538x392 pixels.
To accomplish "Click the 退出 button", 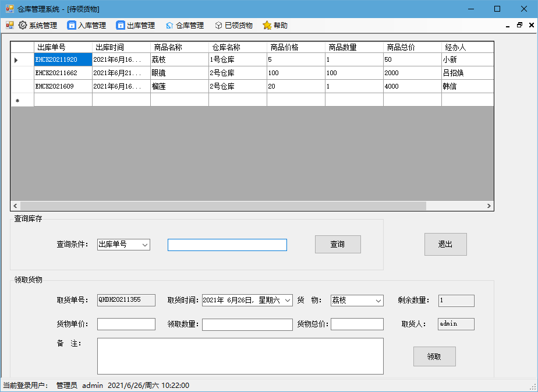I will [x=445, y=244].
